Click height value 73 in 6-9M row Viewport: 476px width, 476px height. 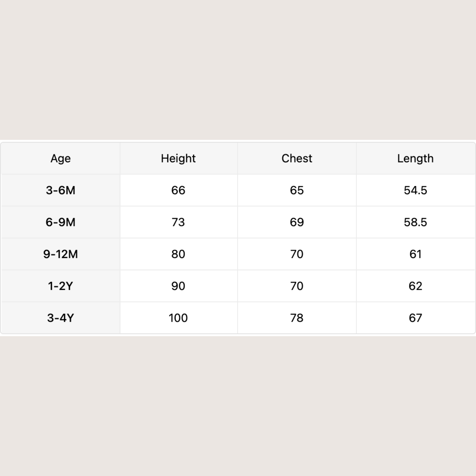178,222
